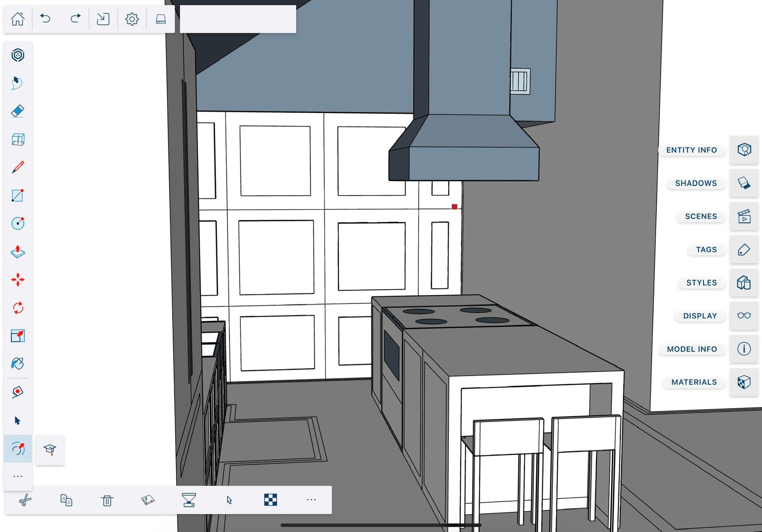Tap the empty measurements input box
This screenshot has width=762, height=532.
click(x=238, y=19)
